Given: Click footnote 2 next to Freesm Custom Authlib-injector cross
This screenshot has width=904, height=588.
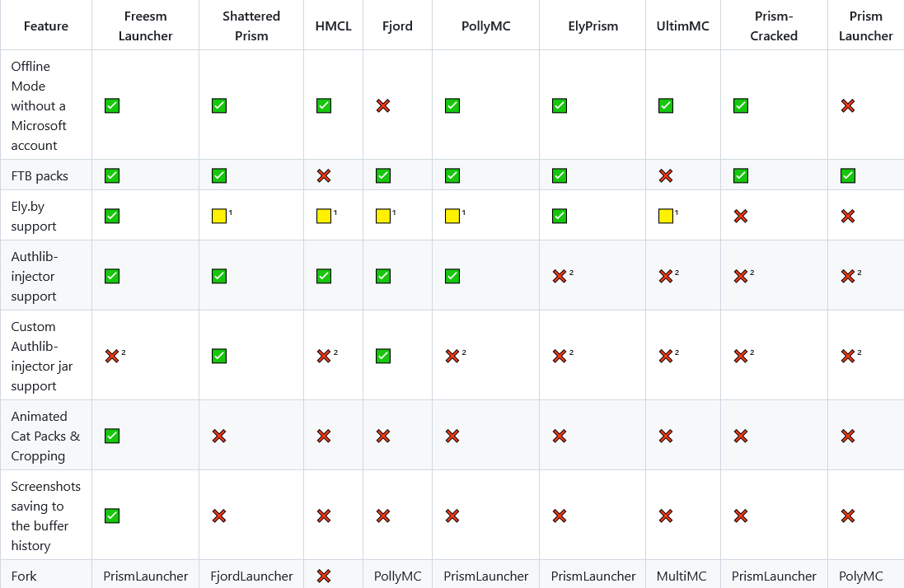Looking at the screenshot, I should (x=124, y=352).
